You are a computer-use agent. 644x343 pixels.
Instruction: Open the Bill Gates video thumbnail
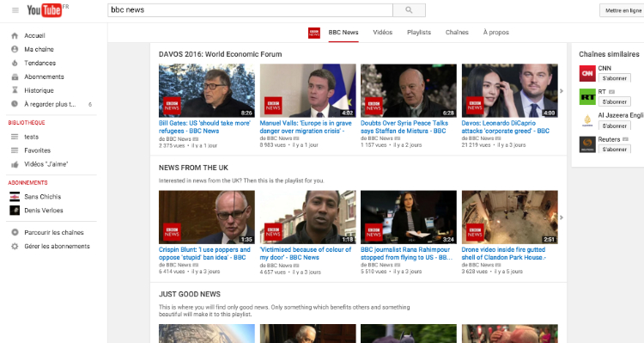[207, 90]
